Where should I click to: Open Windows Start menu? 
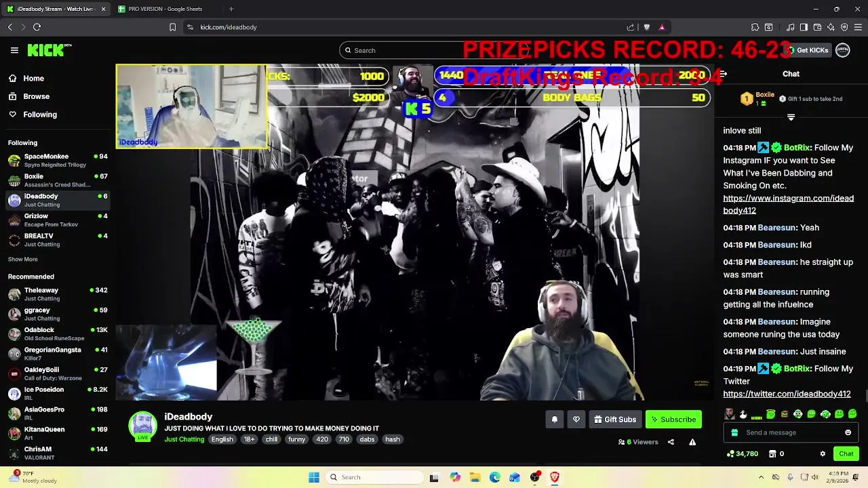314,477
